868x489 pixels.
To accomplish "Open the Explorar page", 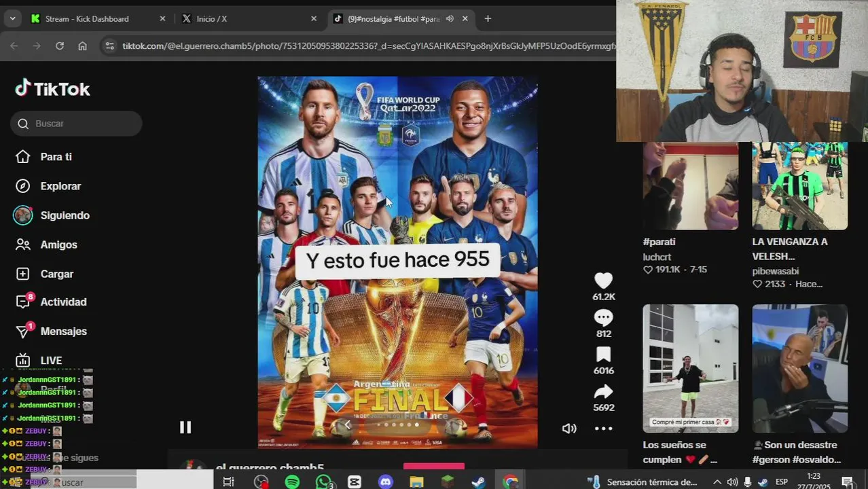I will 60,186.
